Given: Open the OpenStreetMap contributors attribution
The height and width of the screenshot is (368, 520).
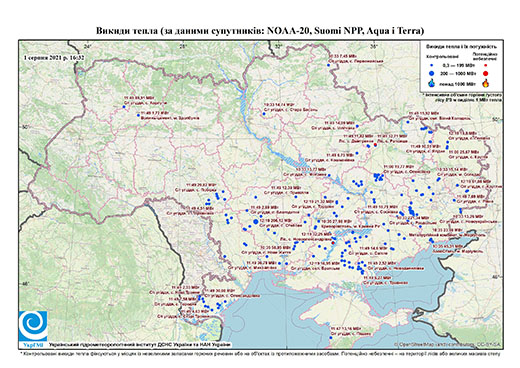Looking at the screenshot, I should 447,344.
